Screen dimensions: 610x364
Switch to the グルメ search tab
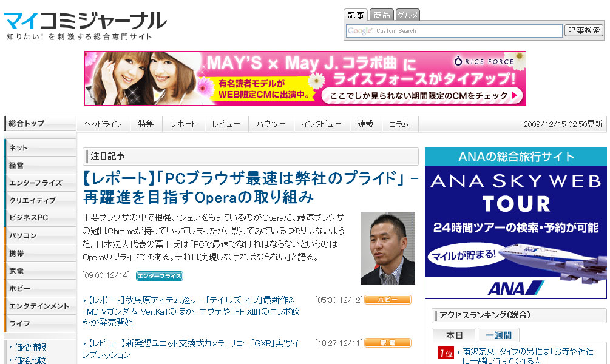click(x=407, y=15)
